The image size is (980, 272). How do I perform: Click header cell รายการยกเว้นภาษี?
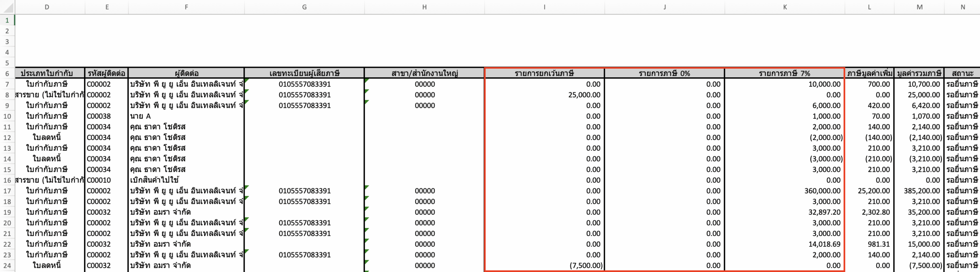click(x=544, y=73)
